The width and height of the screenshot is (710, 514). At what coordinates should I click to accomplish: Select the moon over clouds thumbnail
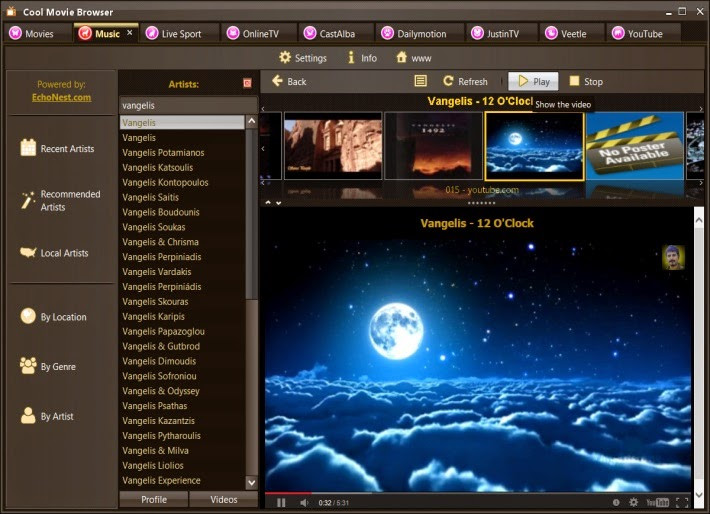click(x=534, y=146)
